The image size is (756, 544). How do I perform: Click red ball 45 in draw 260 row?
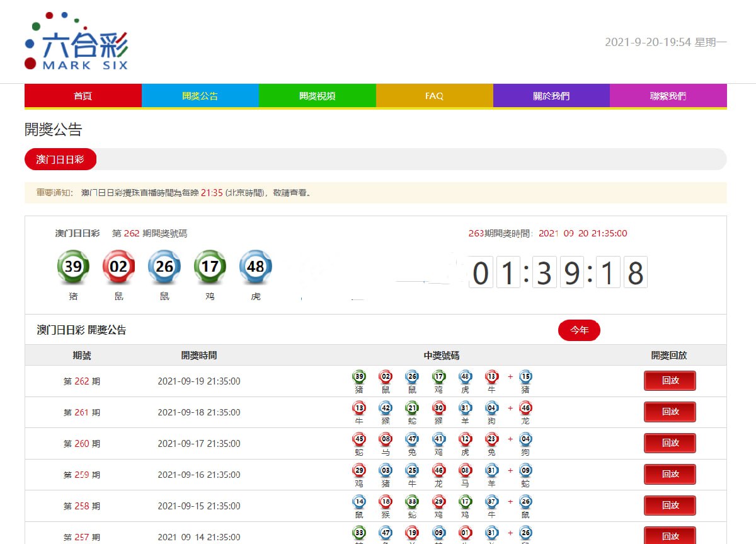point(359,439)
